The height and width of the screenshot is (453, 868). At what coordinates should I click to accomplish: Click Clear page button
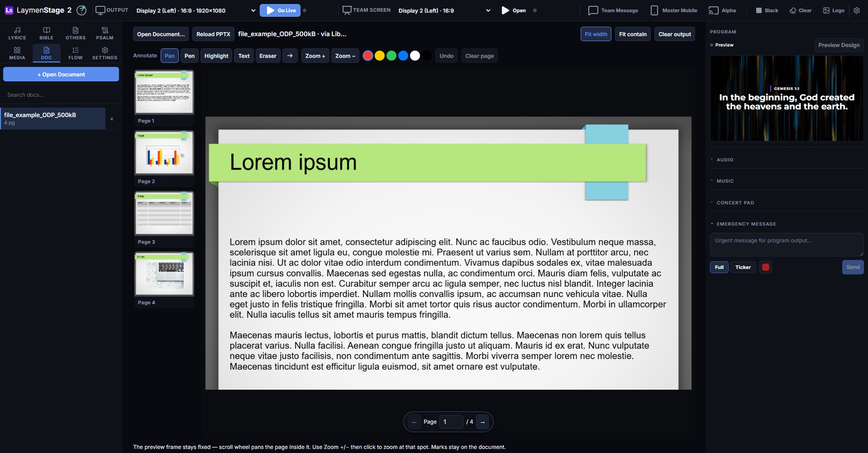(x=480, y=56)
